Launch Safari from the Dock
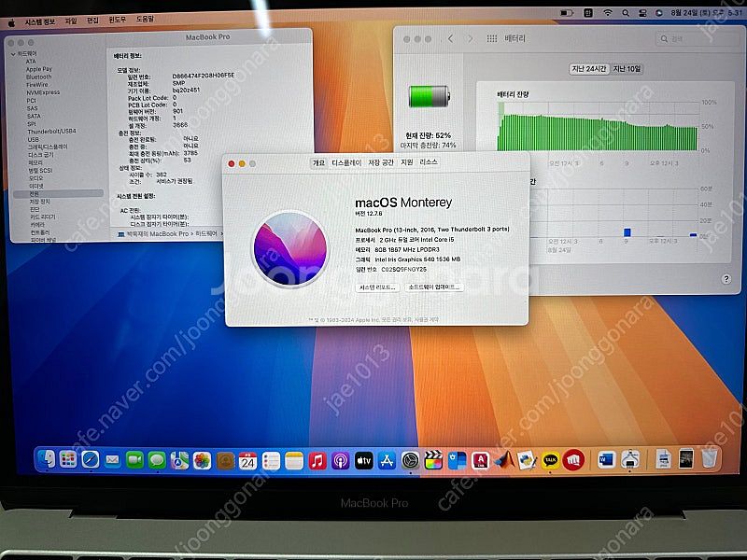This screenshot has height=560, width=747. (90, 460)
